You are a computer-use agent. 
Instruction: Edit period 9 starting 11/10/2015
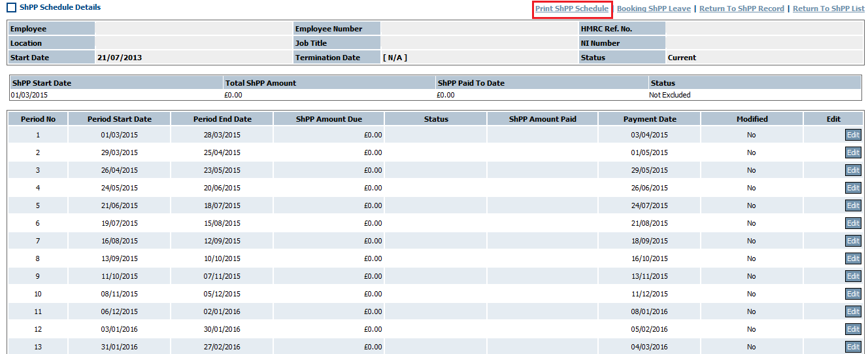[853, 276]
